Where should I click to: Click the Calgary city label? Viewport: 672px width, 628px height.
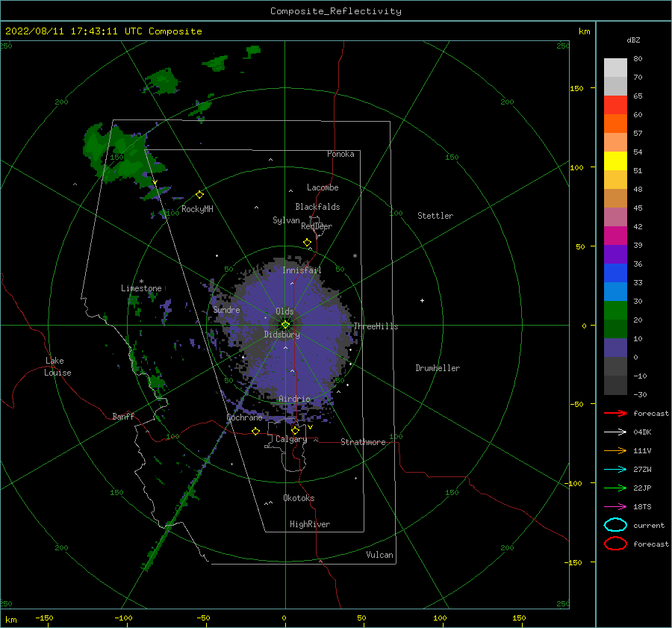point(291,439)
